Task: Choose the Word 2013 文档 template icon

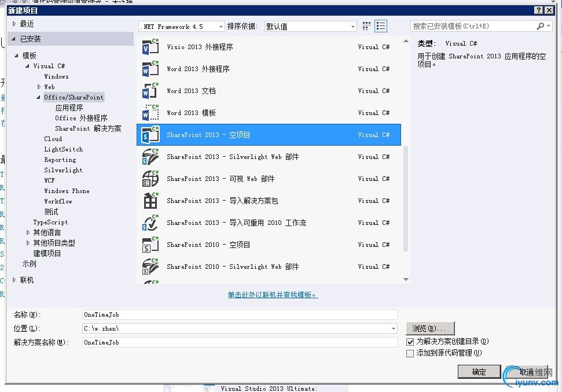Action: click(150, 91)
